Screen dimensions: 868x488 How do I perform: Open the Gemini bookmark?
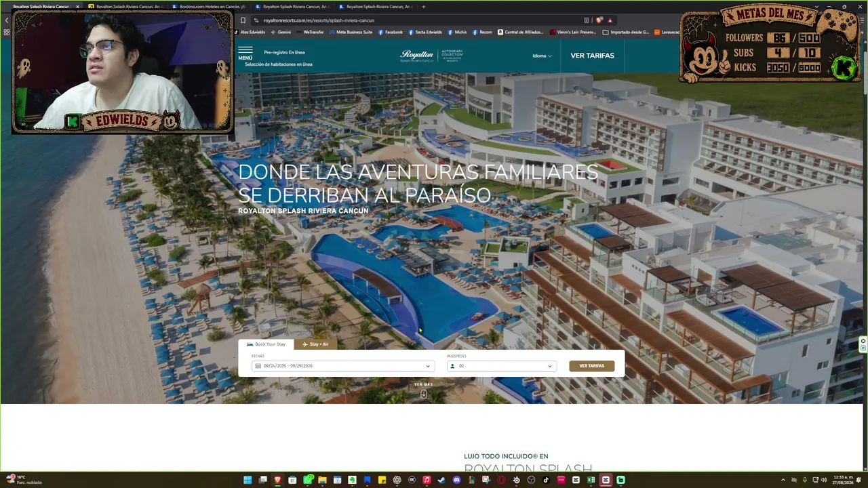pos(281,32)
